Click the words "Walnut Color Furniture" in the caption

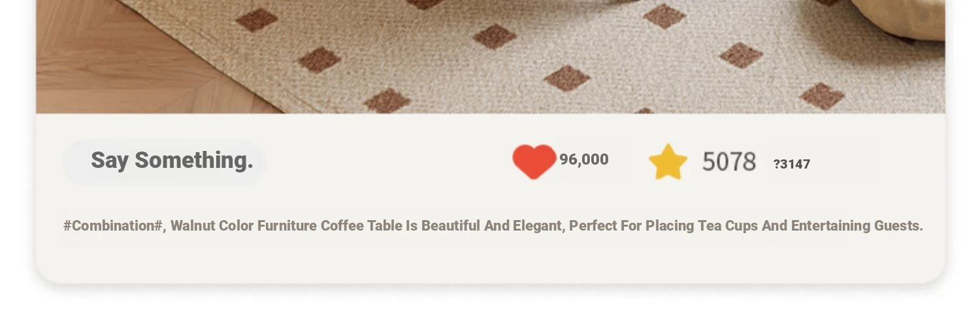pyautogui.click(x=244, y=226)
